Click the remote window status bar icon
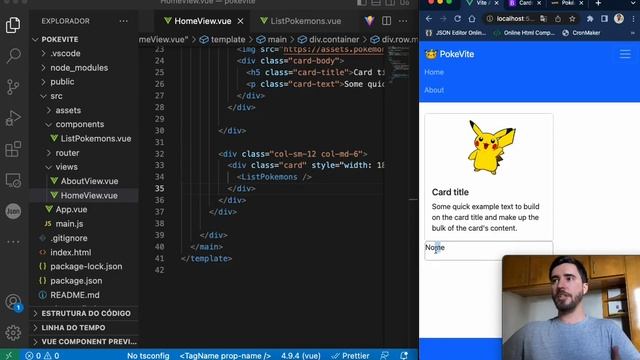Image resolution: width=640 pixels, height=360 pixels. (9, 356)
